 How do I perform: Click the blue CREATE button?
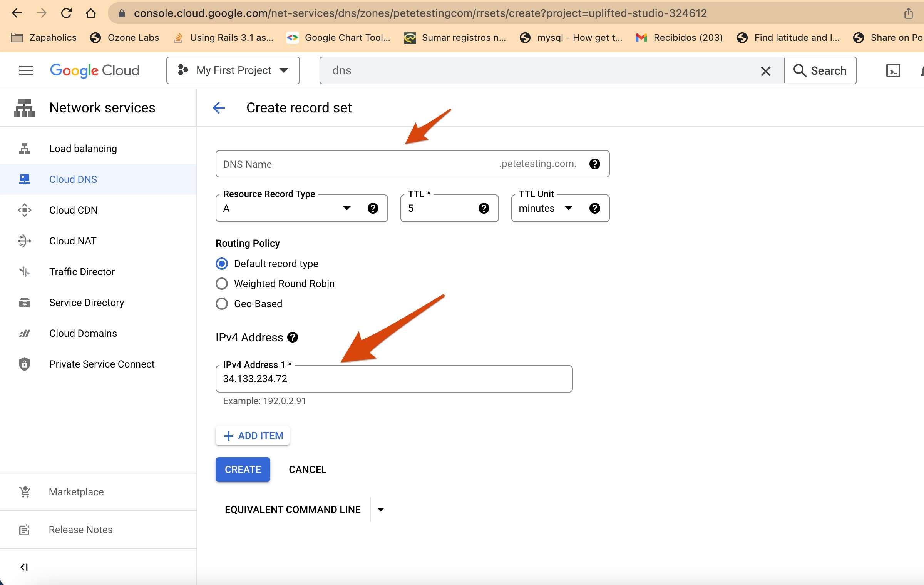[x=243, y=470]
